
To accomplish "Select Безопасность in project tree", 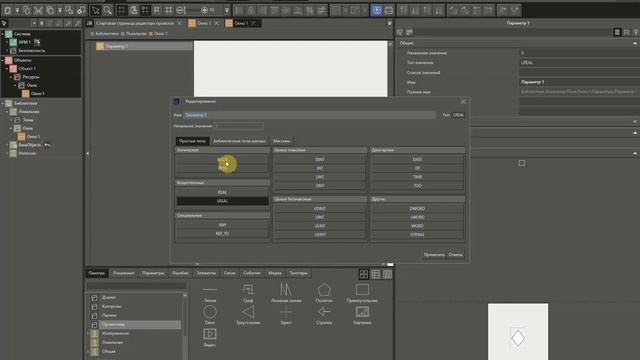I will (x=31, y=51).
